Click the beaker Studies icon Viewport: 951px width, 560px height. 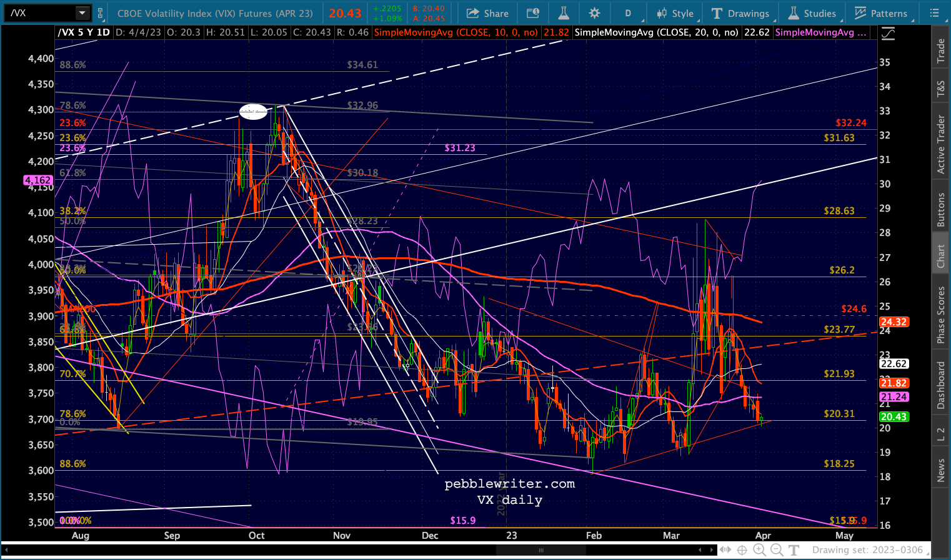(x=794, y=13)
